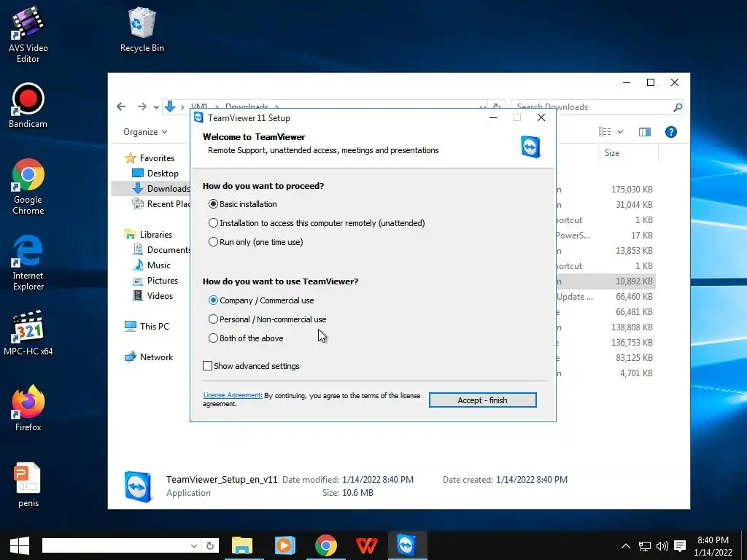Screen dimensions: 747x560
Task: Open the Action Center notifications icon
Action: tap(681, 546)
